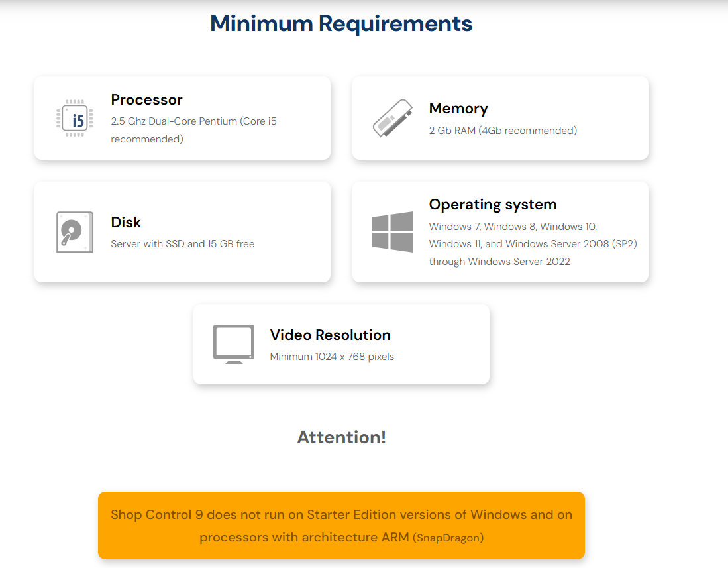Viewport: 728px width, 568px height.
Task: Click the Memory card title
Action: (x=458, y=108)
